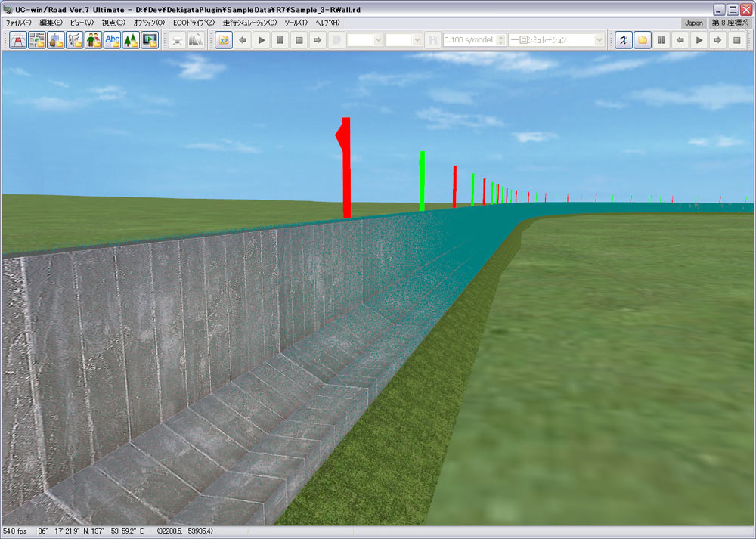Screen dimensions: 756x539
Task: Pause the script playback
Action: pos(661,40)
